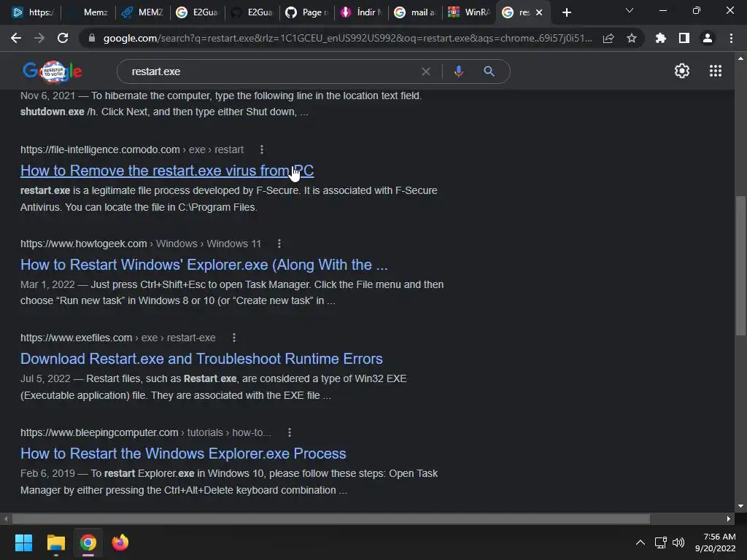Image resolution: width=747 pixels, height=560 pixels.
Task: Click the www.bleepingcomputer.com URL breadcrumb
Action: click(x=145, y=432)
